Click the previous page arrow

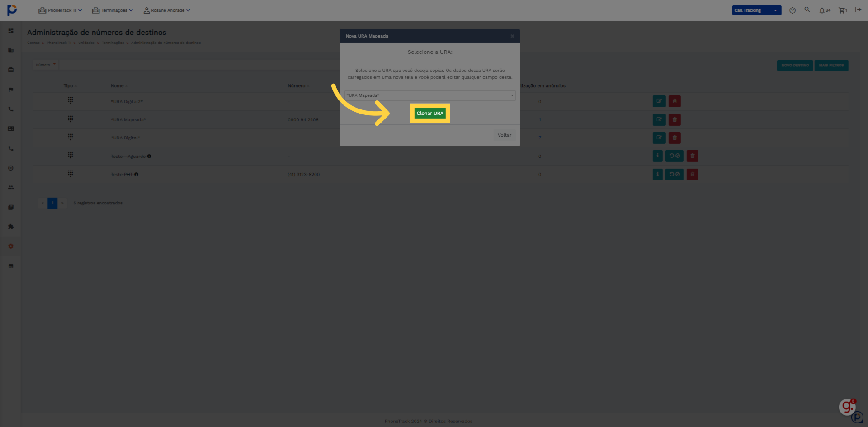[x=43, y=203]
